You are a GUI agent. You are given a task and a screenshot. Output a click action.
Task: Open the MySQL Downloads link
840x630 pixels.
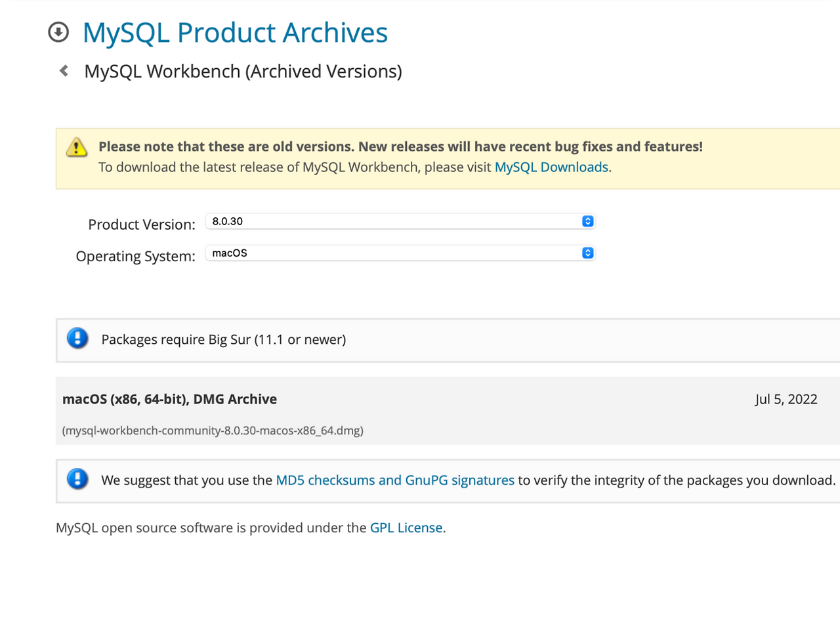(551, 167)
